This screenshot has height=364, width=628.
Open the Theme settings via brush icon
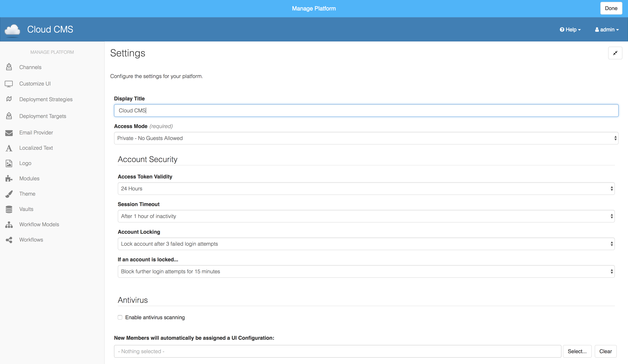click(x=9, y=194)
